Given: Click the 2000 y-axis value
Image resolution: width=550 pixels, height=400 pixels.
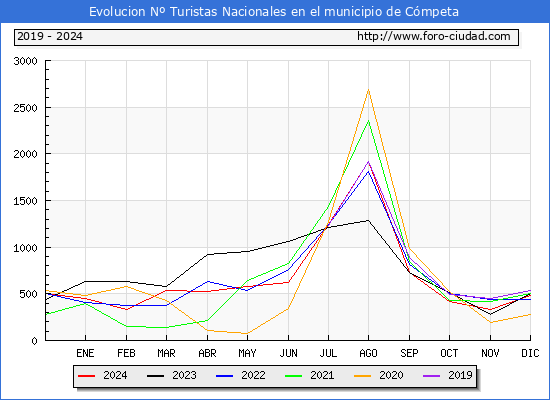Looking at the screenshot, I should point(25,154).
